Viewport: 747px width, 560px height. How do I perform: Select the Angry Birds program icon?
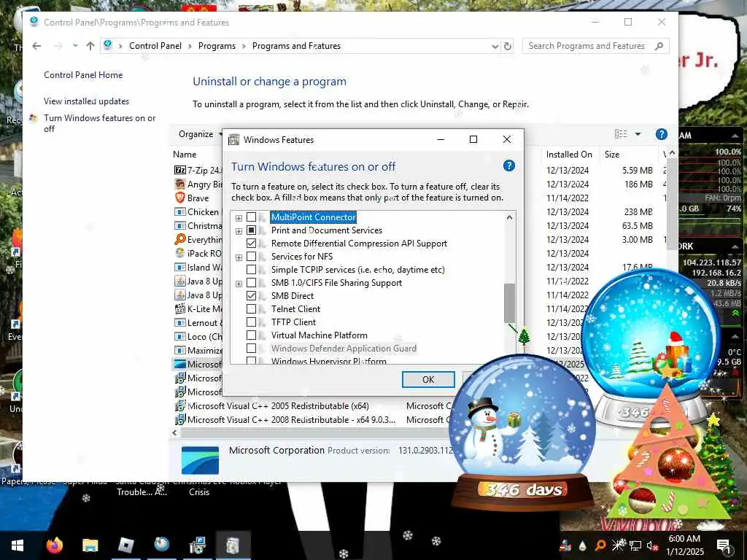click(x=179, y=184)
